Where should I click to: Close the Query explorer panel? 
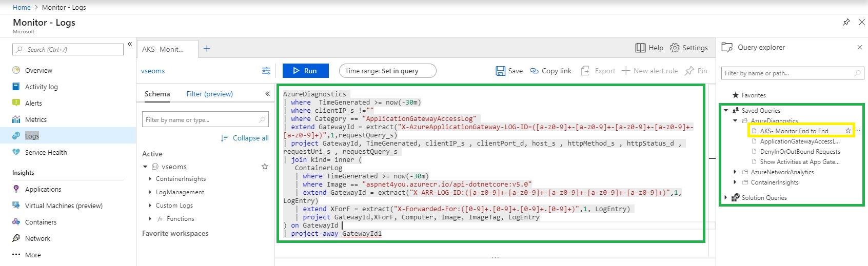click(860, 47)
